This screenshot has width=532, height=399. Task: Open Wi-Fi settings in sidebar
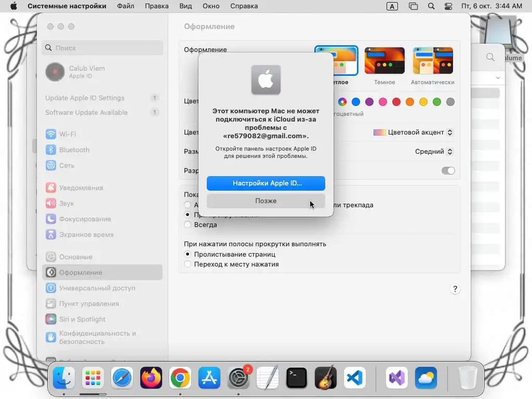[102, 134]
